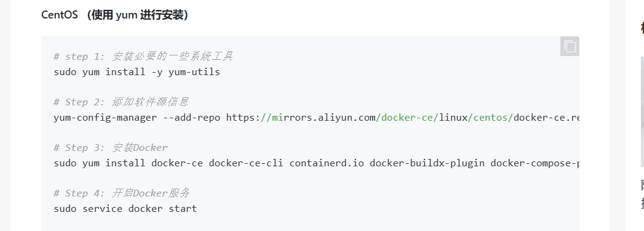Click the linux segment in the URL

[453, 118]
